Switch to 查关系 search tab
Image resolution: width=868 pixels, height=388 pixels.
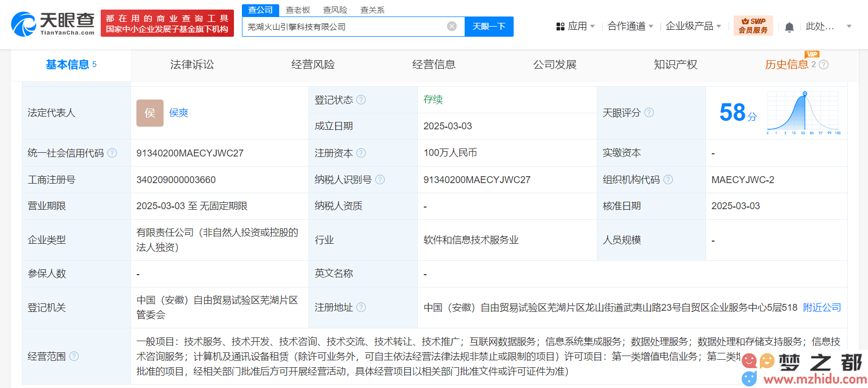tap(372, 10)
